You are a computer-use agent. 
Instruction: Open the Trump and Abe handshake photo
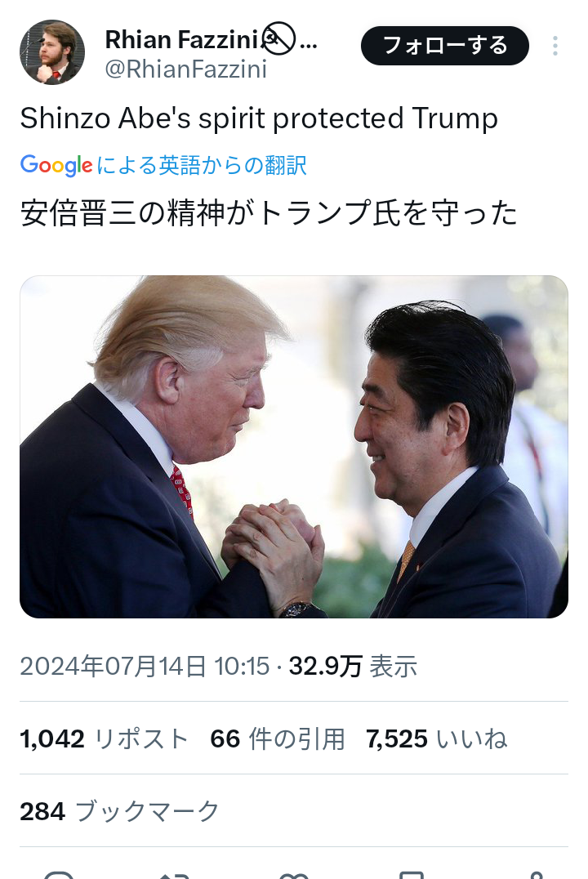[x=294, y=447]
